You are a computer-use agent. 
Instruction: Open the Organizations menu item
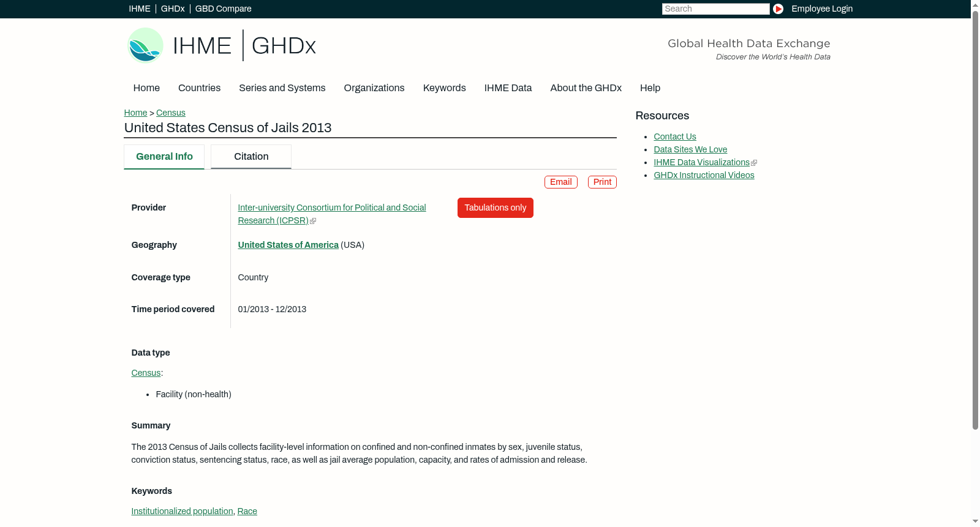tap(374, 88)
